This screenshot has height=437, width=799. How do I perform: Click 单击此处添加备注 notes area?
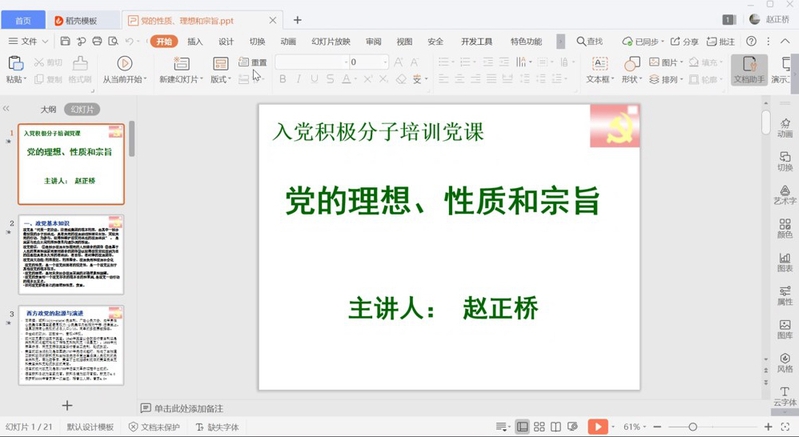click(188, 408)
